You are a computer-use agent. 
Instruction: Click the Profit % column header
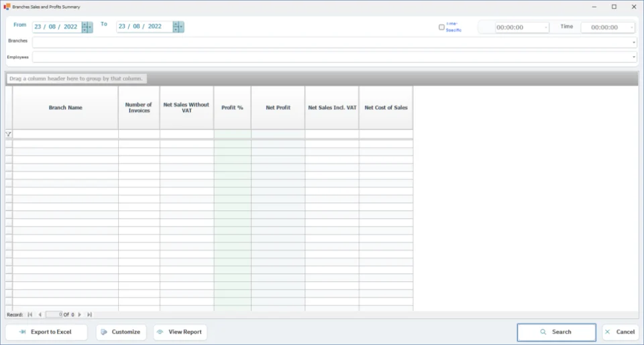pyautogui.click(x=233, y=107)
